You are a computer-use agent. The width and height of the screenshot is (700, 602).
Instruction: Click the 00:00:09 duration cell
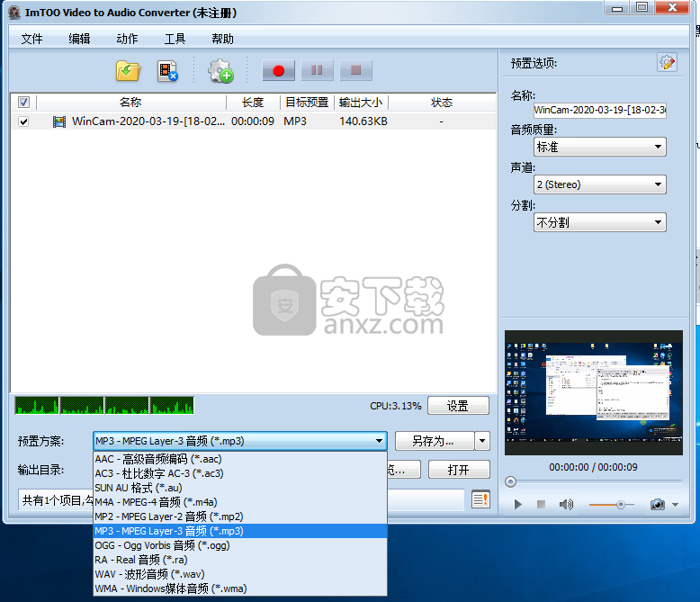tap(253, 121)
